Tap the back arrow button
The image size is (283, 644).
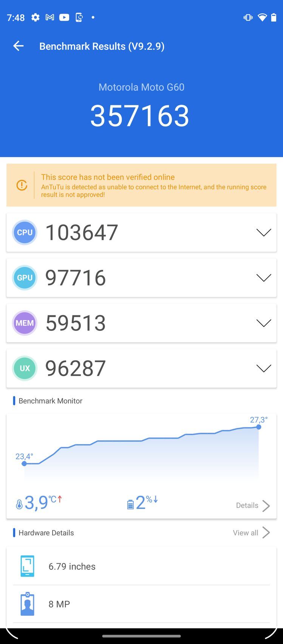[18, 46]
